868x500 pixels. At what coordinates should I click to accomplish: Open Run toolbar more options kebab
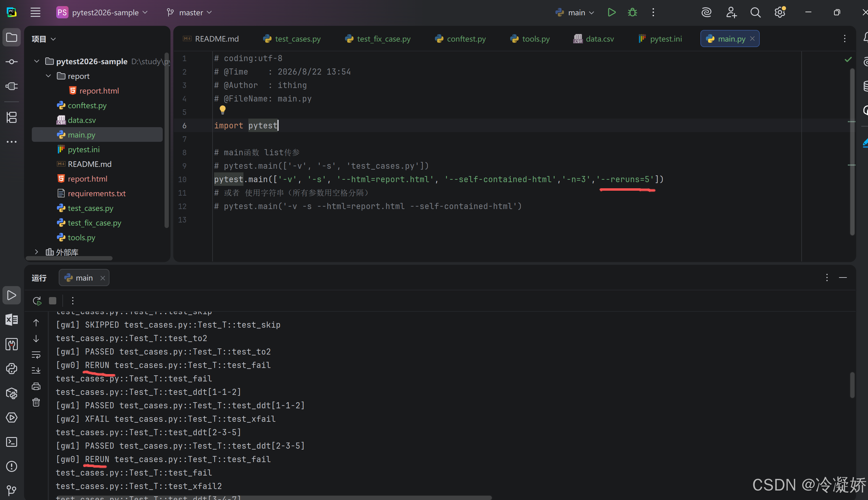72,301
